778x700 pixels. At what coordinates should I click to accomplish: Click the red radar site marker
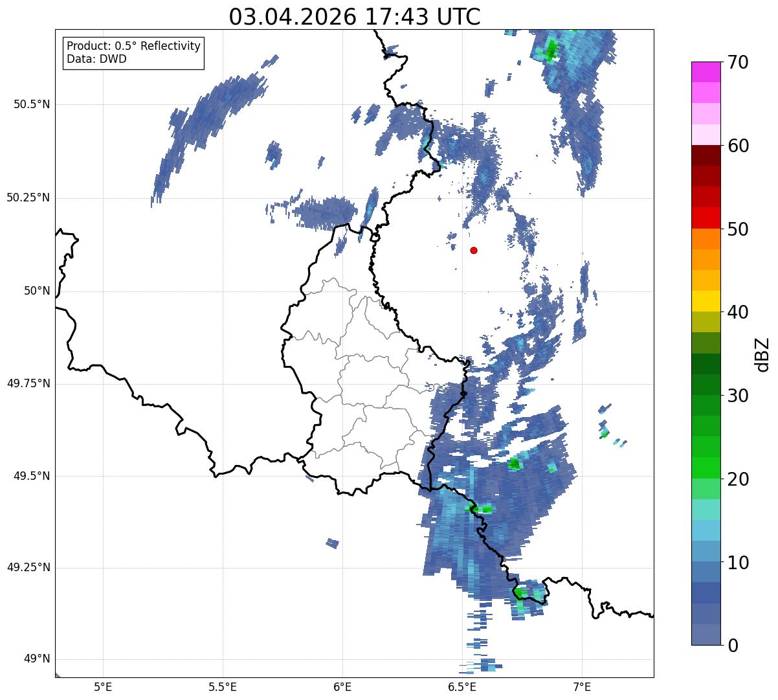[x=474, y=250]
